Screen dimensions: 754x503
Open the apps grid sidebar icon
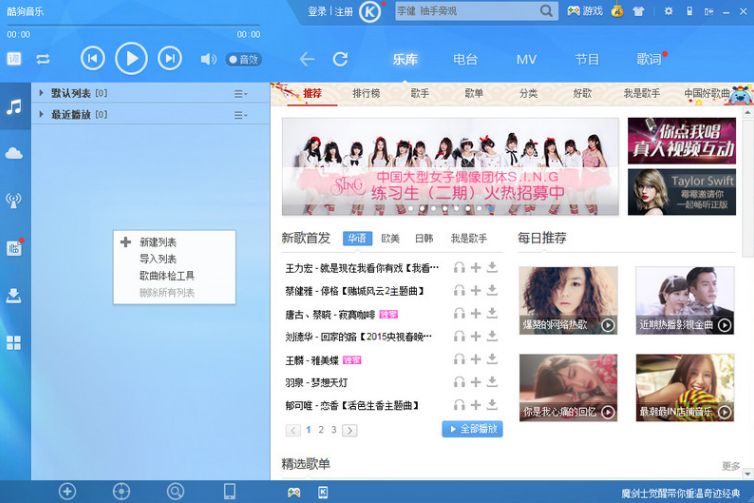14,343
